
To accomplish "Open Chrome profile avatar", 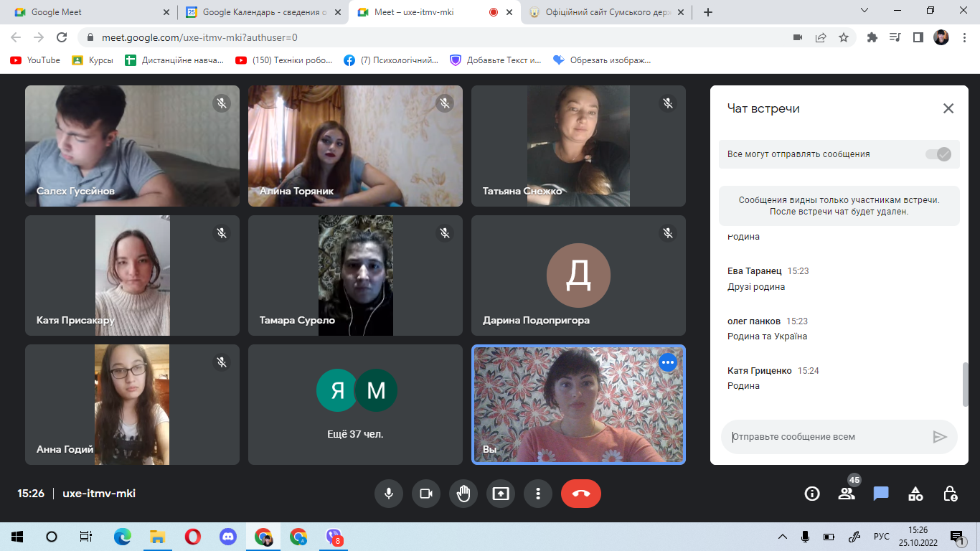I will (x=941, y=37).
